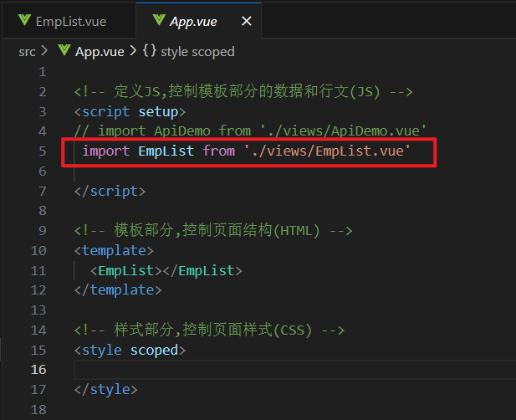
Task: Click the '<style scoped>' opening tag
Action: pyautogui.click(x=130, y=351)
